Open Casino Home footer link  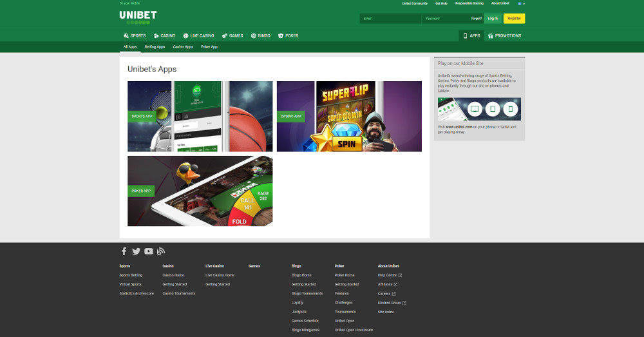pos(173,275)
